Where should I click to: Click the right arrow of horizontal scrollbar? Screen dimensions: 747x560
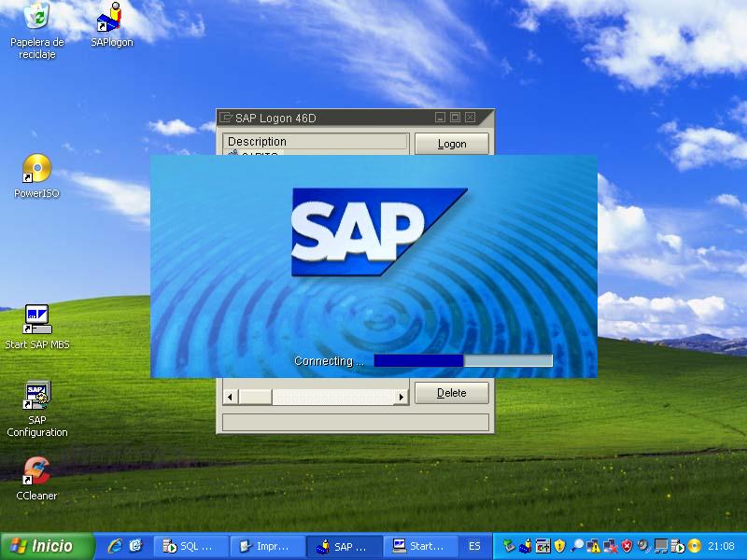(402, 397)
